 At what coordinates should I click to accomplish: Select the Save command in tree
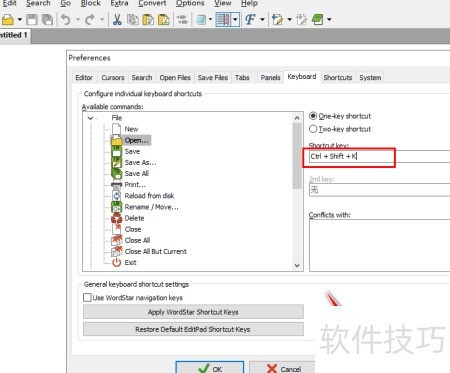(x=132, y=151)
